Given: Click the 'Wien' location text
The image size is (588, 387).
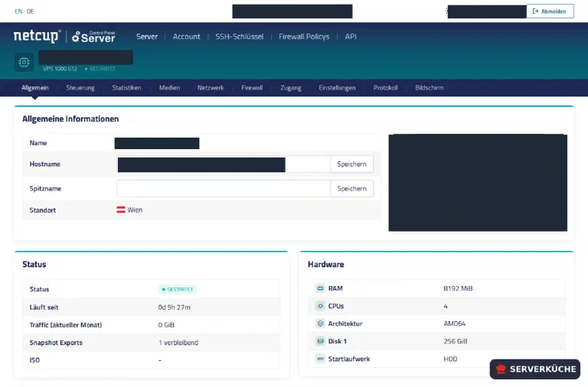Looking at the screenshot, I should tap(135, 210).
